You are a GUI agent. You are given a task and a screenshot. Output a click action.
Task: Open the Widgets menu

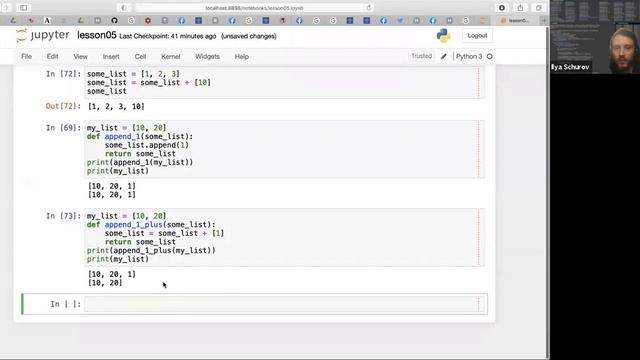tap(207, 56)
